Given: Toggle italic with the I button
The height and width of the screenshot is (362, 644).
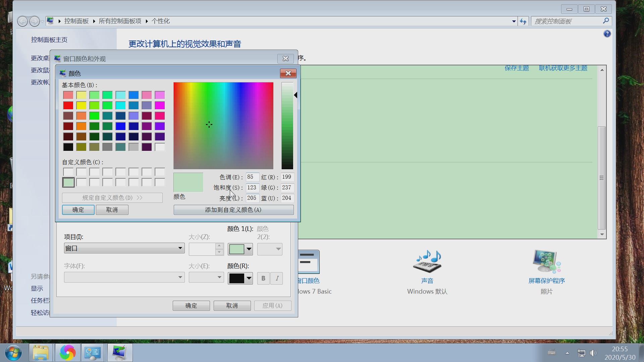Looking at the screenshot, I should [x=276, y=278].
